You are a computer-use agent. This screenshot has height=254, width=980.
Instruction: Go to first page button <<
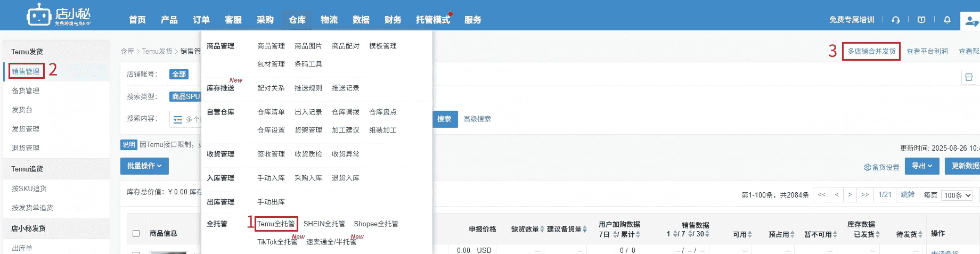coord(822,195)
